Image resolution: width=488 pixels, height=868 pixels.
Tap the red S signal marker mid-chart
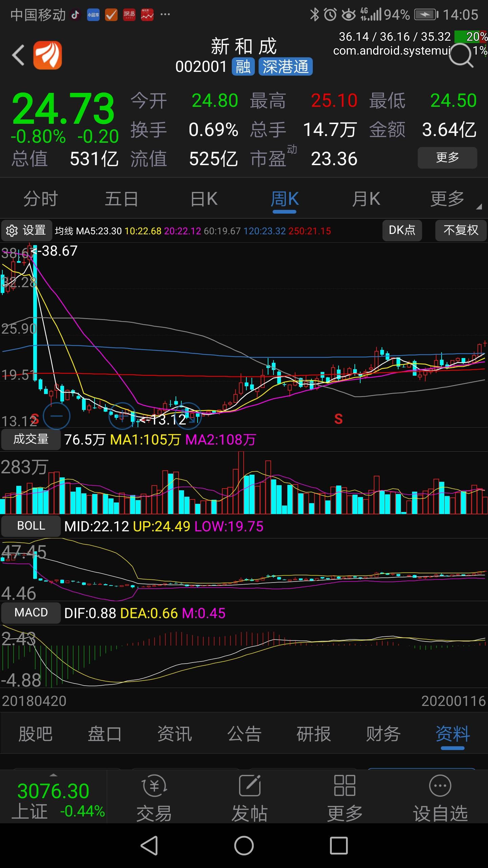[339, 419]
